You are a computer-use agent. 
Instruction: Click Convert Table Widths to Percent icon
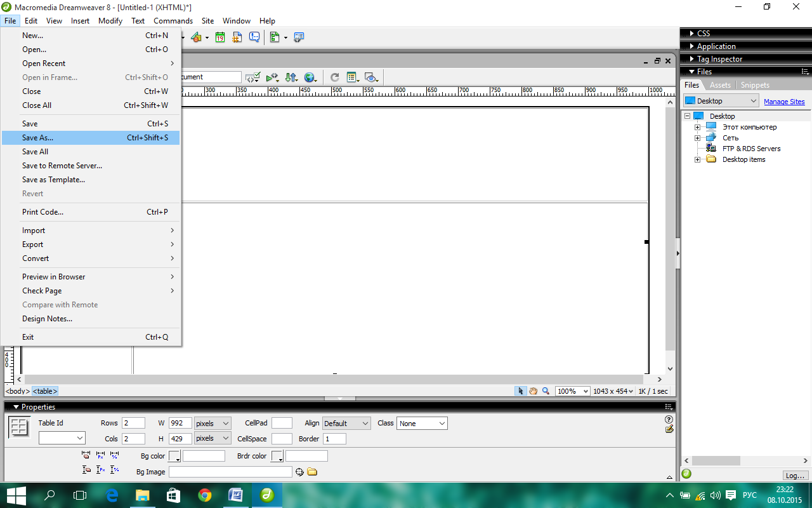point(114,455)
